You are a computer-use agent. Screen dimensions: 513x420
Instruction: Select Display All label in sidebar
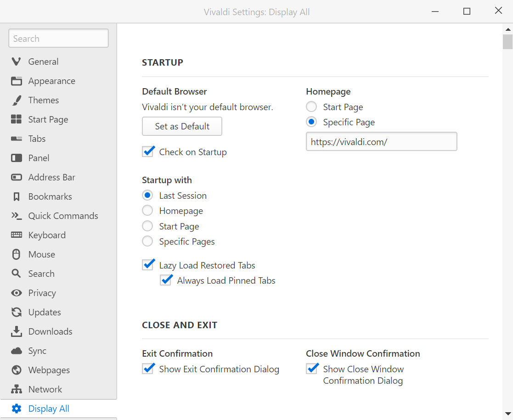point(49,409)
